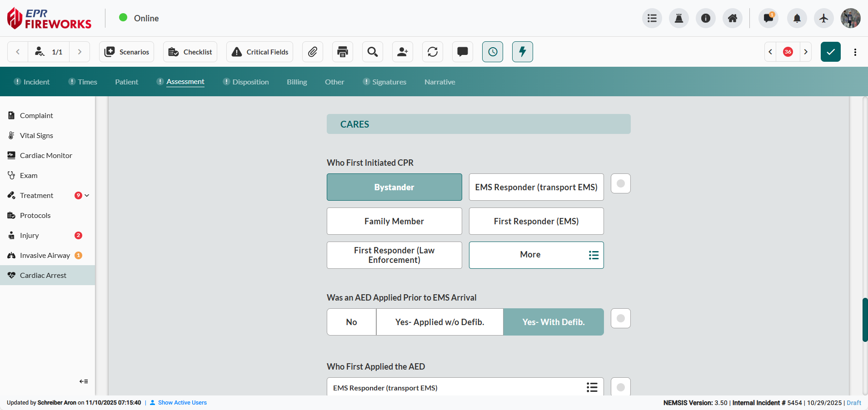Click the printer icon in toolbar
The image size is (868, 410).
(x=343, y=52)
